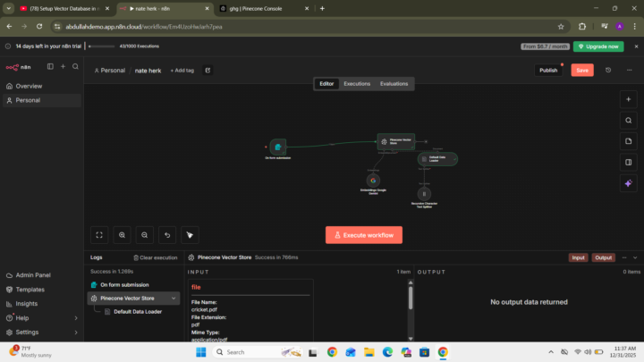Toggle the Input panel in logs
This screenshot has height=362, width=644.
(579, 257)
